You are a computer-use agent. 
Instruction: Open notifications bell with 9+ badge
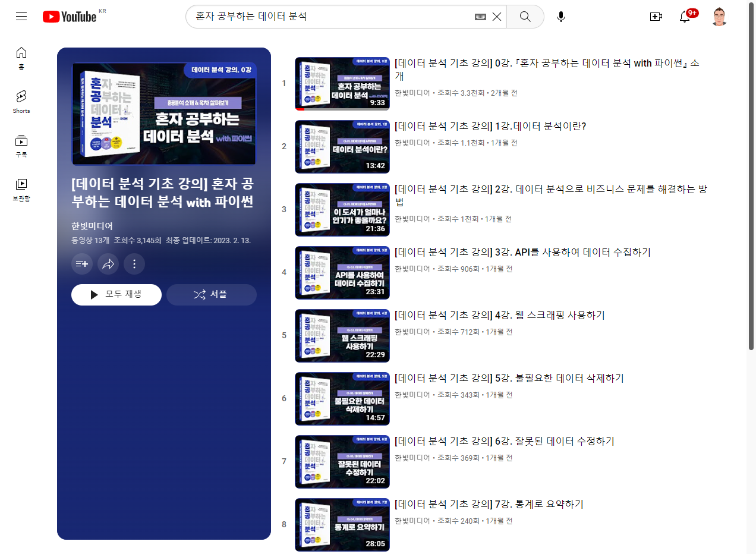[x=685, y=17]
